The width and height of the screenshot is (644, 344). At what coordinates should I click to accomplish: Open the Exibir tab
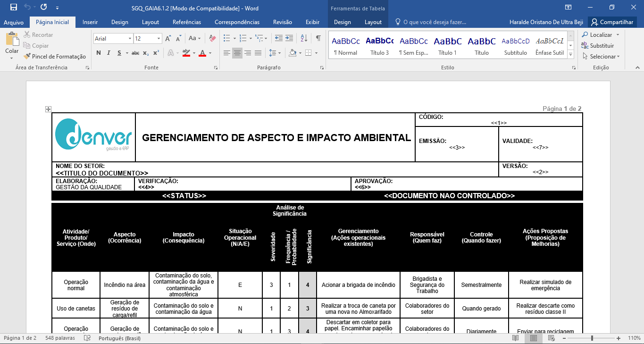click(312, 22)
